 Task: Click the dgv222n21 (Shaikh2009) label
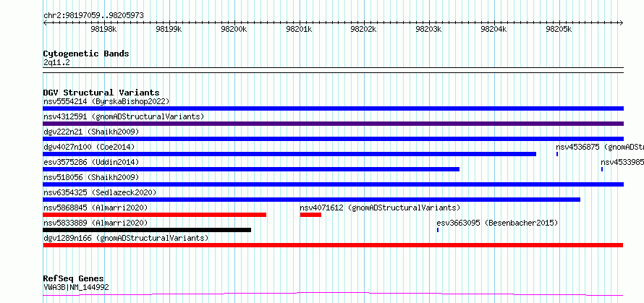click(91, 132)
